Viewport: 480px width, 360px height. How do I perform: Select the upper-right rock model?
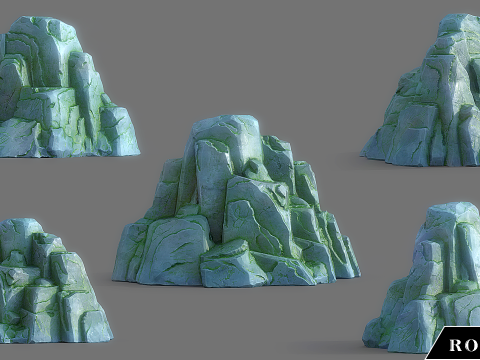pyautogui.click(x=421, y=90)
